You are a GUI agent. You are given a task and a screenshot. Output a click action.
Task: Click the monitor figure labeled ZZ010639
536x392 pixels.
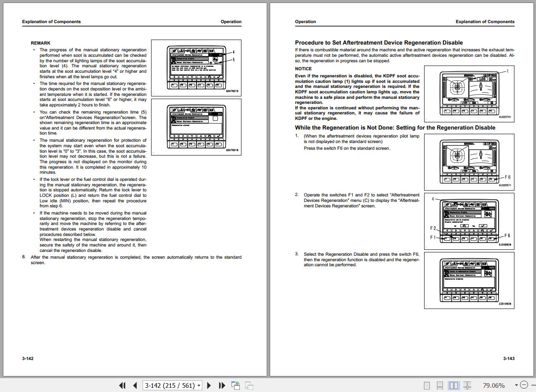click(469, 280)
